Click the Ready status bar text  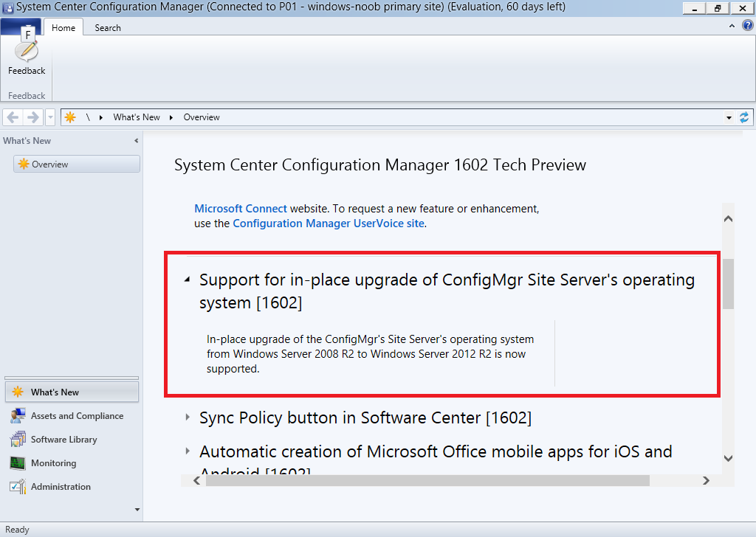click(x=18, y=530)
